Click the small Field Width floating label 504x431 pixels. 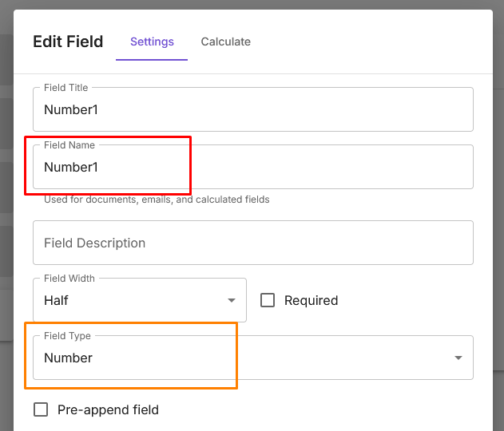69,279
